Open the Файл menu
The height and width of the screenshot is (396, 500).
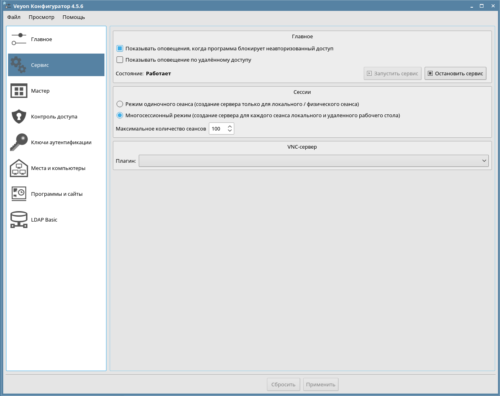coord(14,17)
